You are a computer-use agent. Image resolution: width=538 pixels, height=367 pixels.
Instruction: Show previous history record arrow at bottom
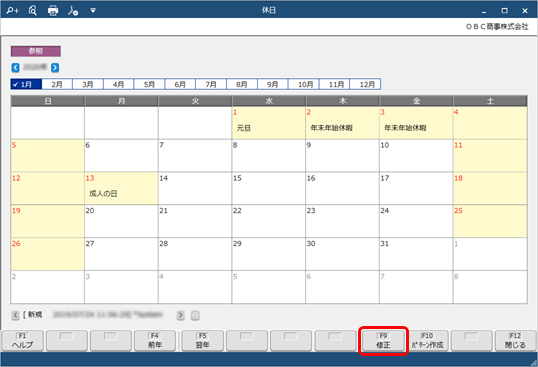[15, 315]
